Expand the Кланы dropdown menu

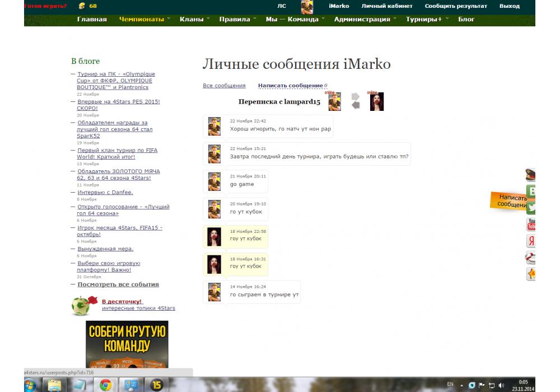[194, 19]
